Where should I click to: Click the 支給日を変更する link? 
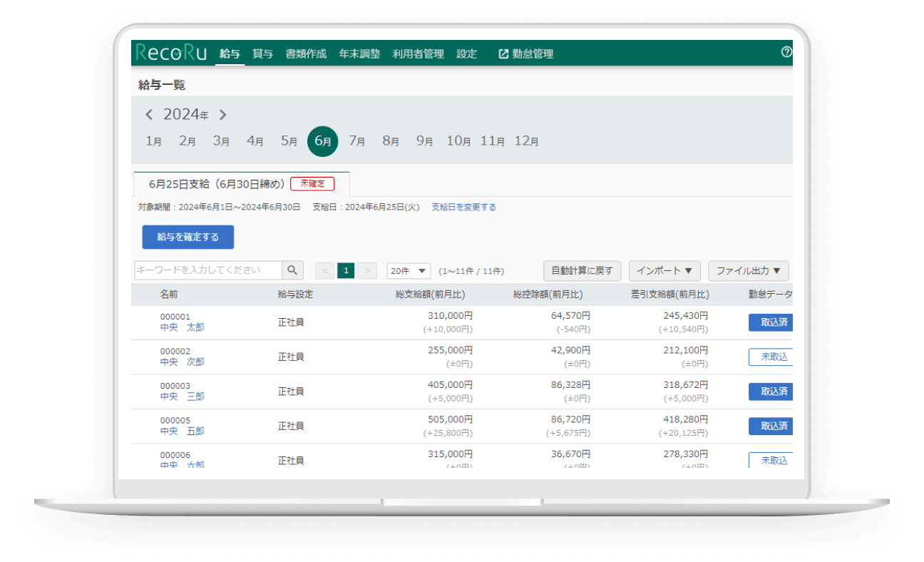coord(463,208)
